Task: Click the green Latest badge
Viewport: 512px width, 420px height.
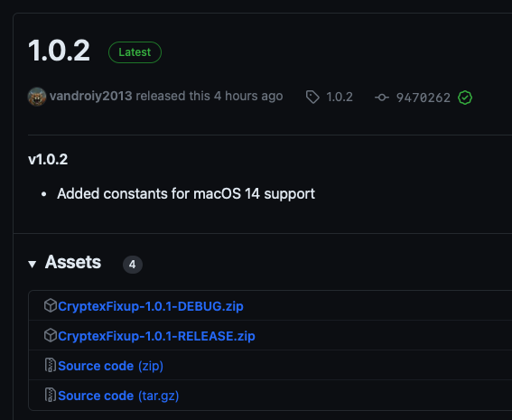Action: [x=135, y=52]
